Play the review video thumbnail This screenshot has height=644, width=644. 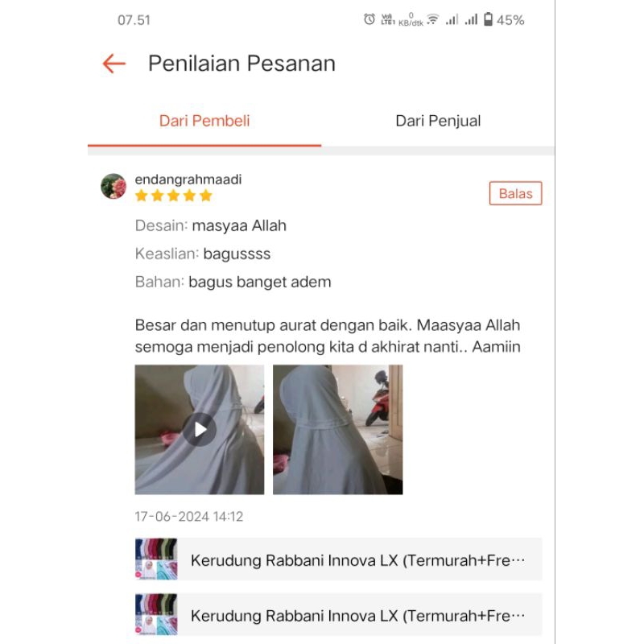[x=200, y=430]
